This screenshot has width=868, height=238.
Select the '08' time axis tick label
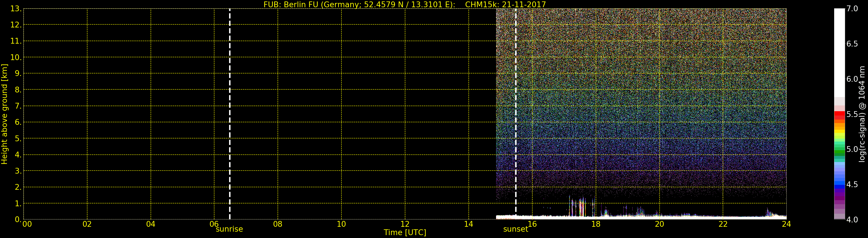[x=278, y=224]
